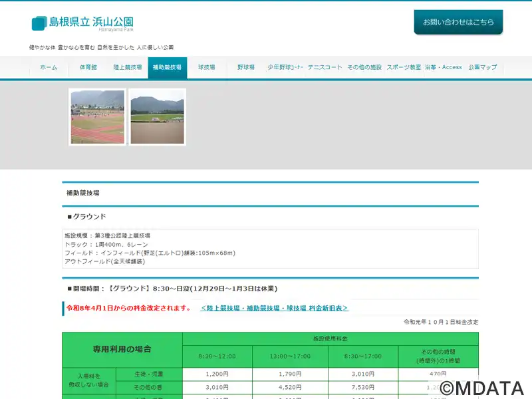This screenshot has height=399, width=532.
Task: Navigate to the 野球場 page
Action: [246, 68]
